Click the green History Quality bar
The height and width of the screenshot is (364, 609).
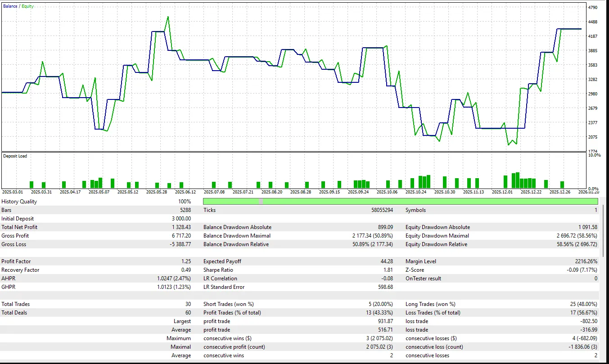pos(405,202)
